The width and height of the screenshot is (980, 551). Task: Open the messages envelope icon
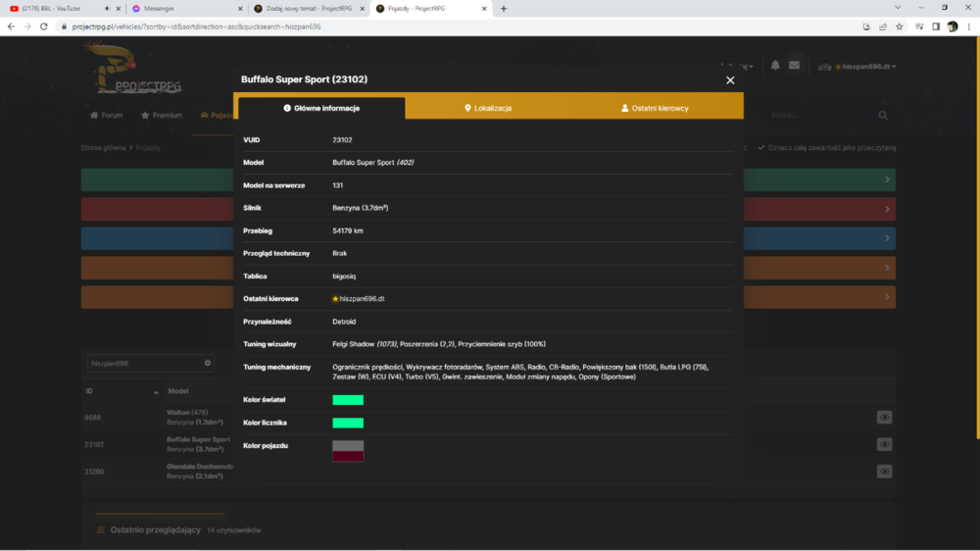coord(795,65)
